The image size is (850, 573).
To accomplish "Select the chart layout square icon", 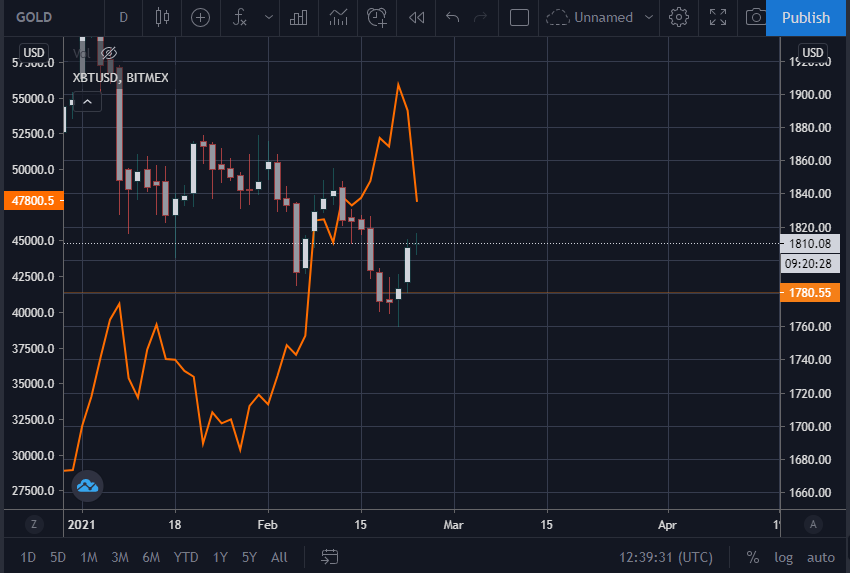I will 519,17.
